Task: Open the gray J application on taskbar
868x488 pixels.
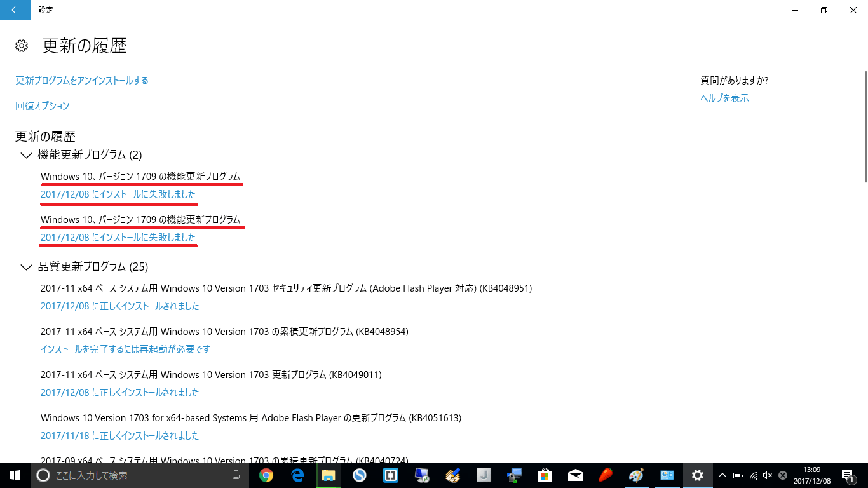Action: click(484, 475)
